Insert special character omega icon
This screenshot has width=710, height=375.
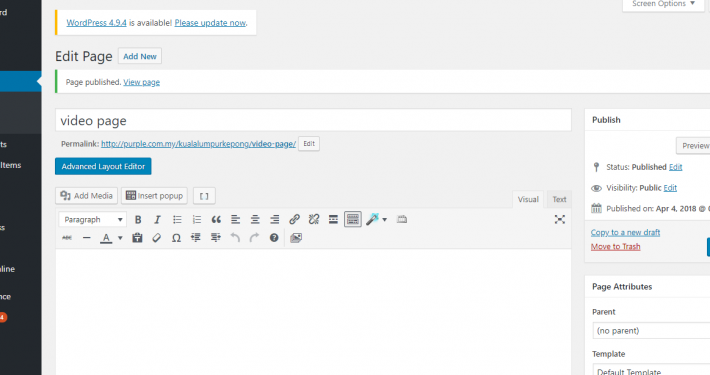(x=176, y=238)
